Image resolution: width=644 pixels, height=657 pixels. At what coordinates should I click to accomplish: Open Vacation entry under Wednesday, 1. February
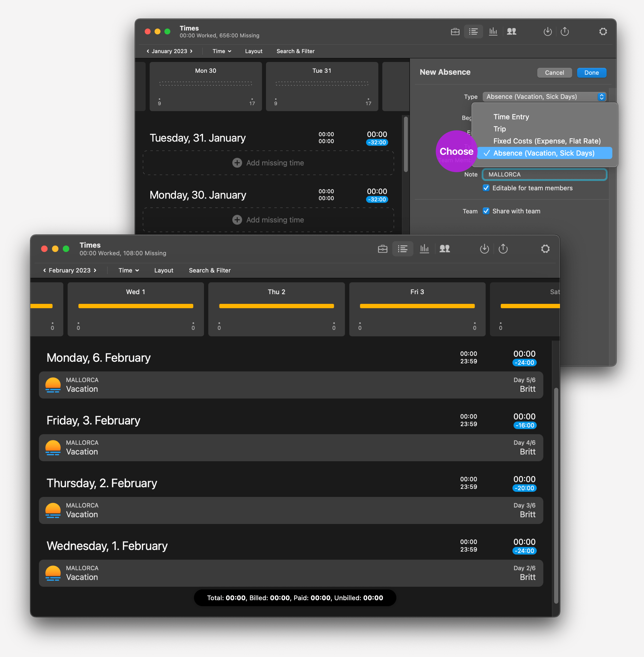click(291, 573)
